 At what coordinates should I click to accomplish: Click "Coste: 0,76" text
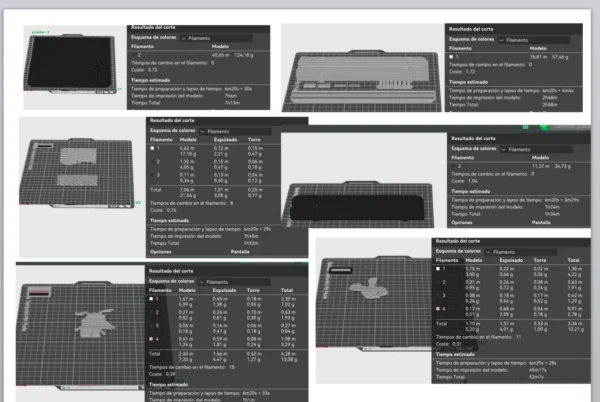tap(163, 210)
